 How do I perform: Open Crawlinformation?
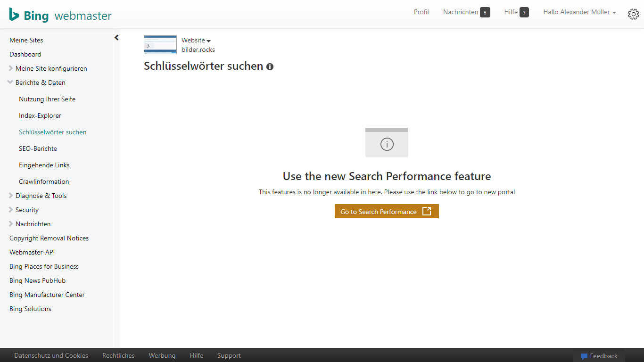(x=44, y=181)
